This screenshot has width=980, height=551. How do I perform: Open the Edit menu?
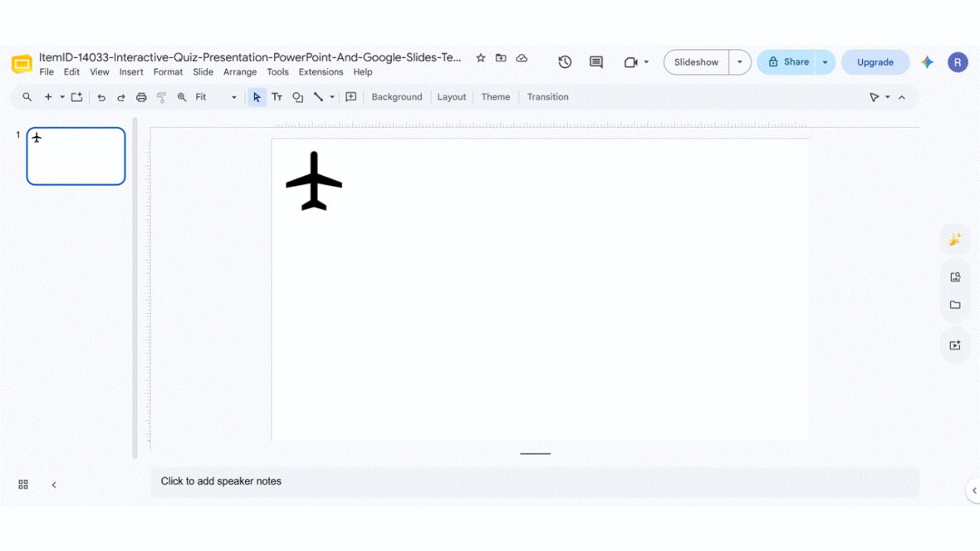pos(72,72)
